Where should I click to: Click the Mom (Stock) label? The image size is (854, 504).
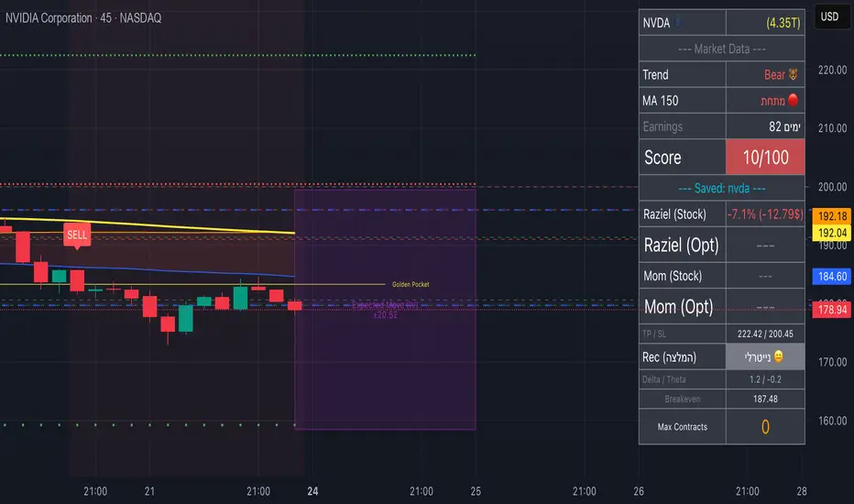tap(673, 276)
